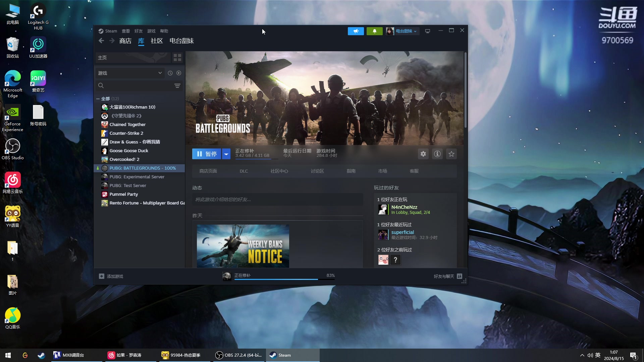Open the PUBG community hub icon
Screen dimensions: 644x362
(x=279, y=171)
